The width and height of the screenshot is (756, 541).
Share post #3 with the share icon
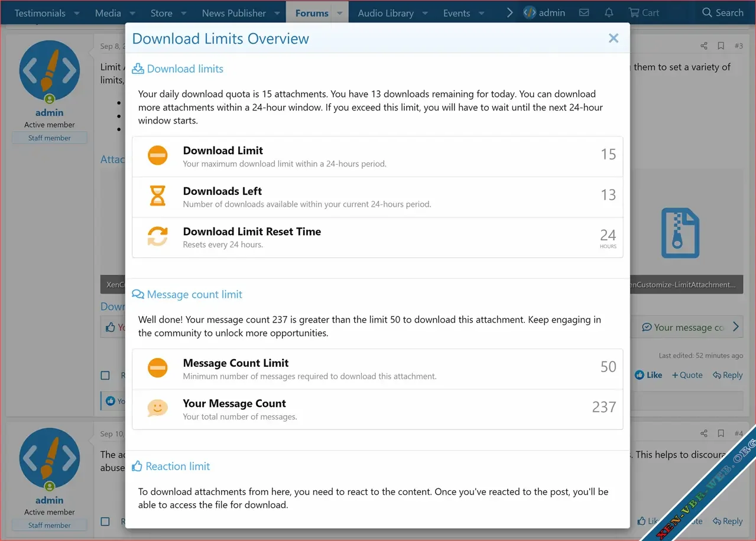704,45
